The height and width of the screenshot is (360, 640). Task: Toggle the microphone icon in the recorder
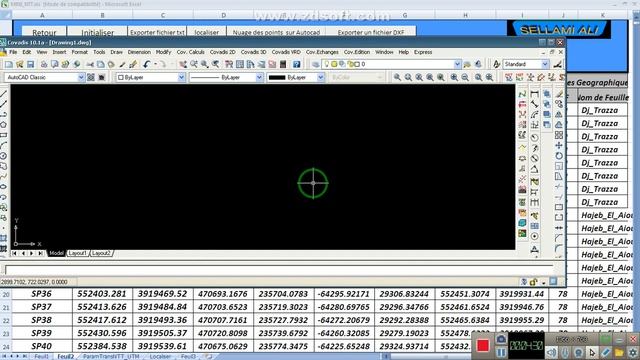[x=565, y=352]
